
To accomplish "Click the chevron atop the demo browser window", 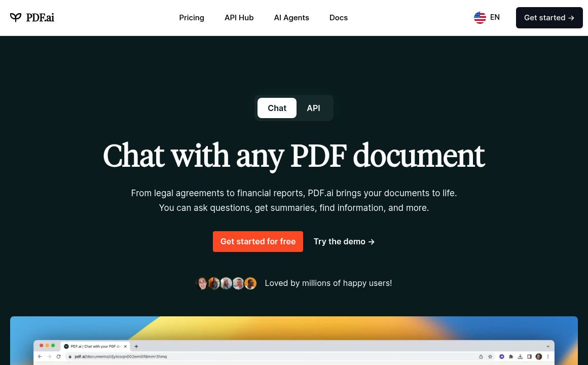I will click(548, 346).
